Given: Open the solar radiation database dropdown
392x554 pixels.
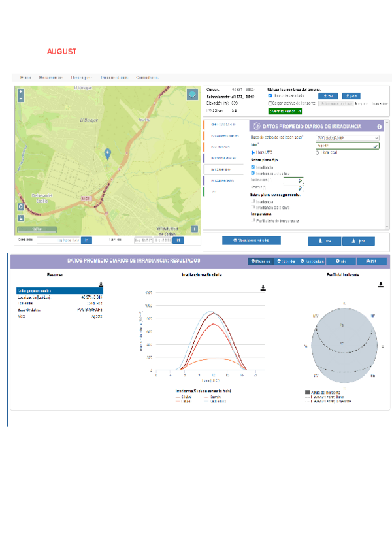Looking at the screenshot, I should point(346,138).
